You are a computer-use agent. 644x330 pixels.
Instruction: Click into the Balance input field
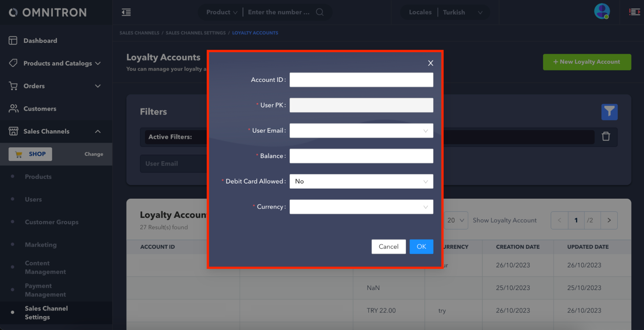(361, 156)
